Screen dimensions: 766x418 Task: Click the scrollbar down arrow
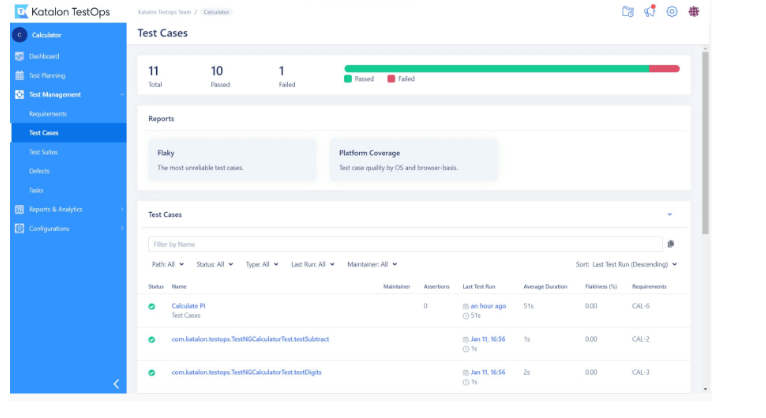pos(705,389)
